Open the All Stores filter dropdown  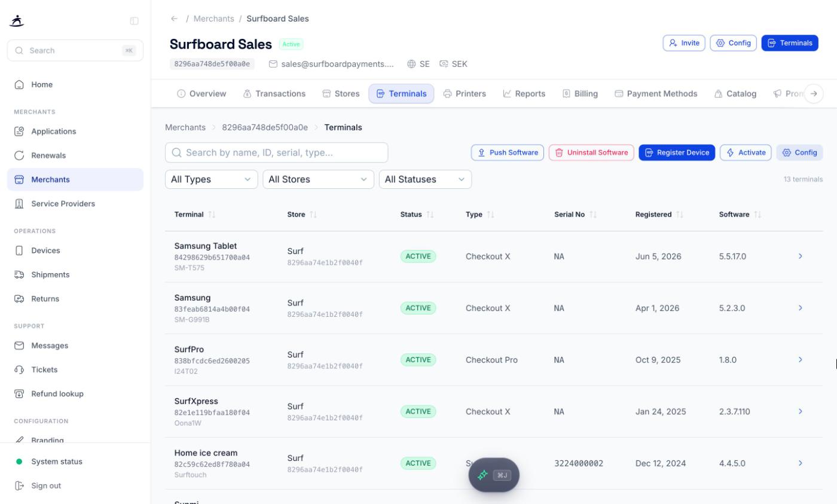pos(318,179)
